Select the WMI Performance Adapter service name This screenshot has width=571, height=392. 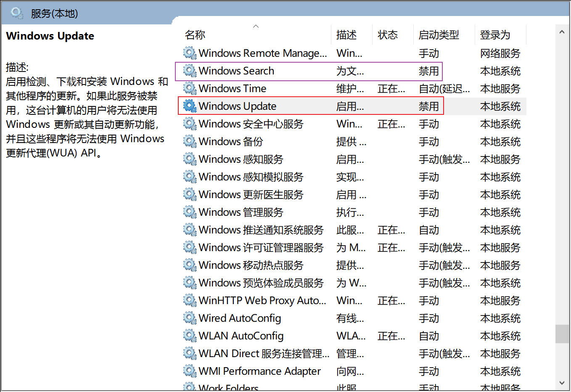pyautogui.click(x=259, y=371)
